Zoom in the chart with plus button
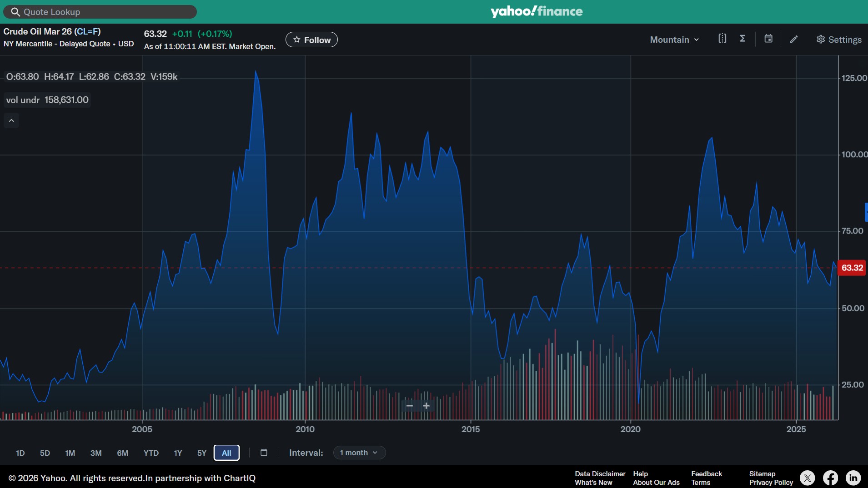The width and height of the screenshot is (868, 488). (x=426, y=406)
